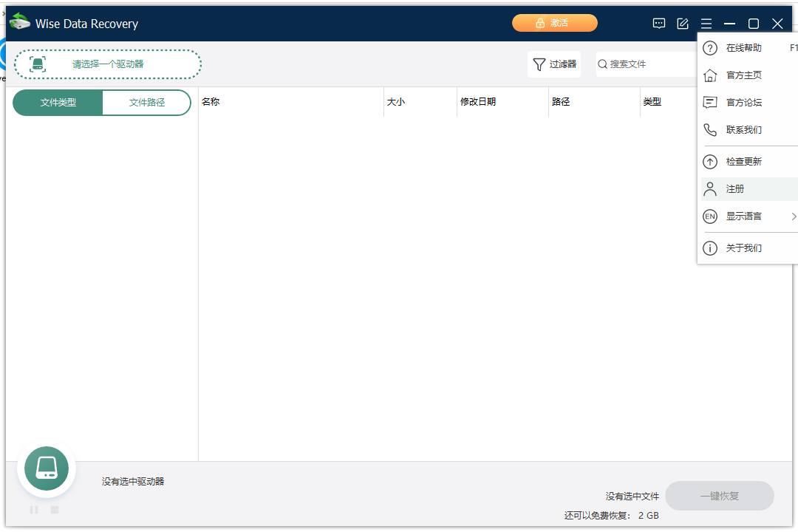This screenshot has width=798, height=532.
Task: Click the 一键恢复 recover button
Action: coord(719,496)
